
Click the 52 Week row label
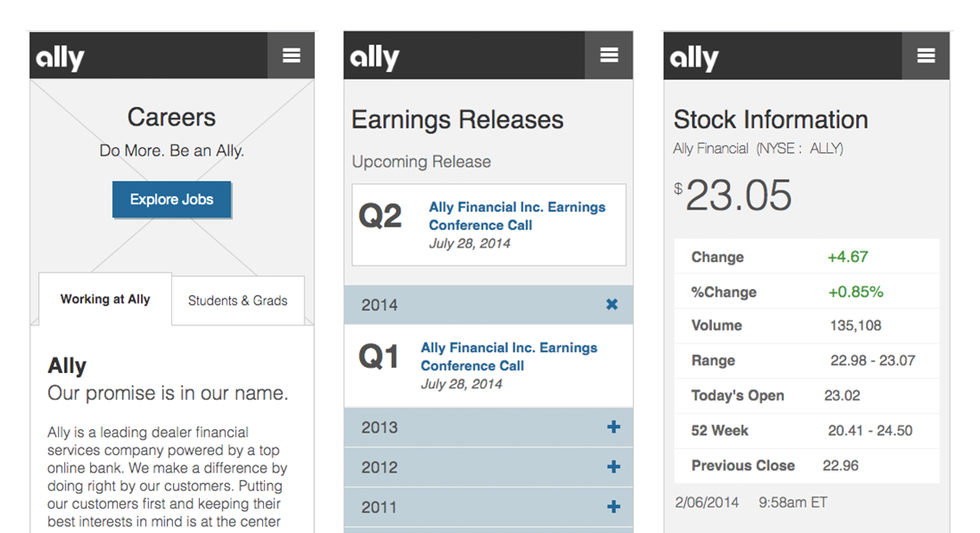pos(720,431)
